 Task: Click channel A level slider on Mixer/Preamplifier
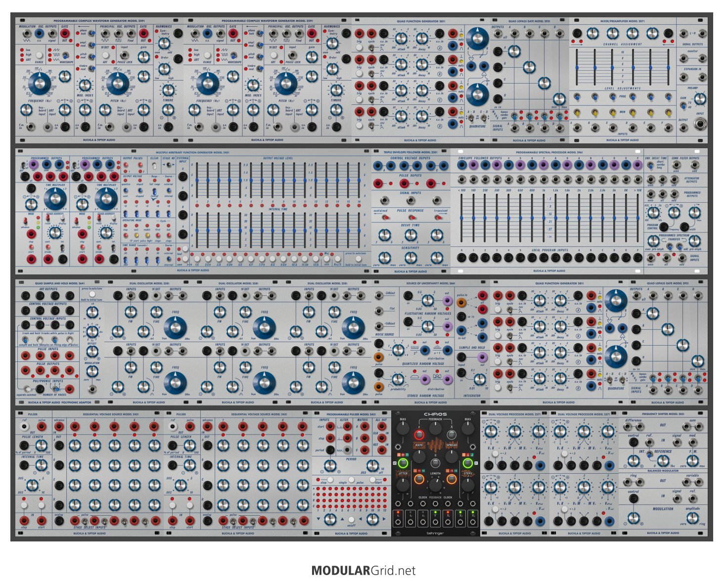tap(577, 67)
